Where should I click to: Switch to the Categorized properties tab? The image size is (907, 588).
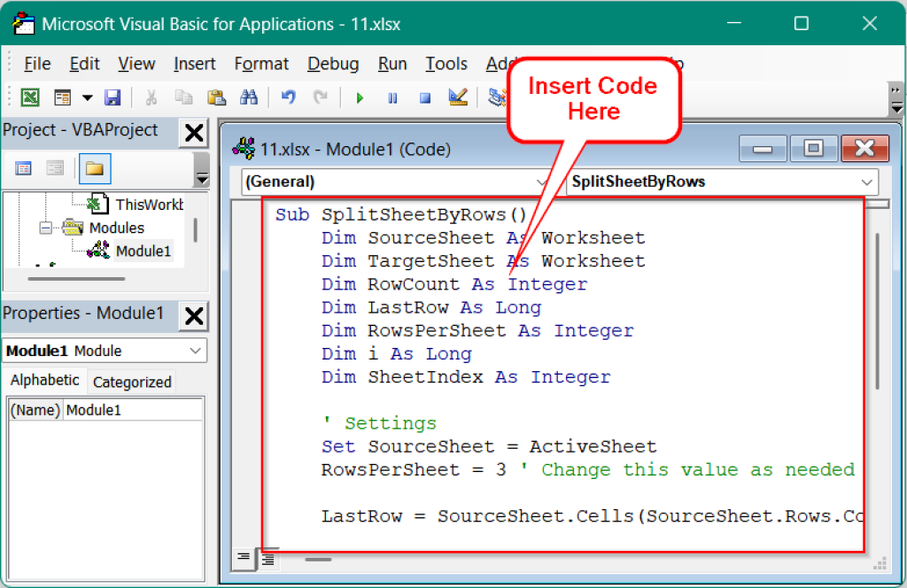coord(131,382)
